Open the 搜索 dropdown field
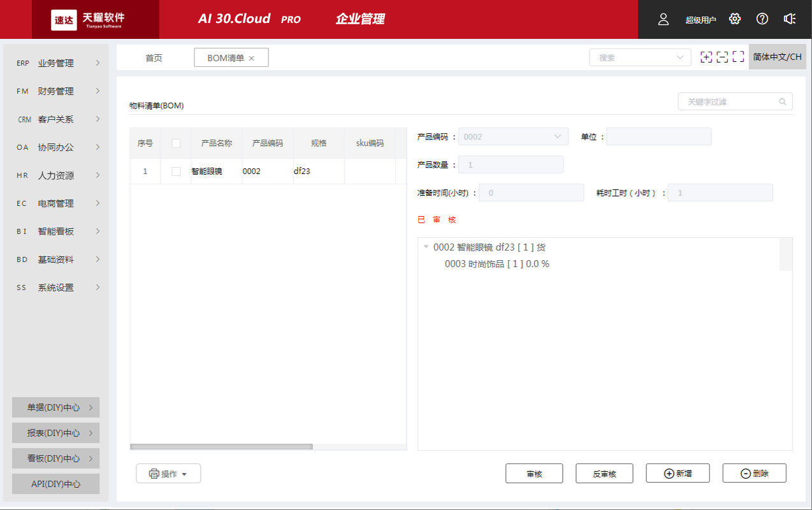 click(x=682, y=57)
